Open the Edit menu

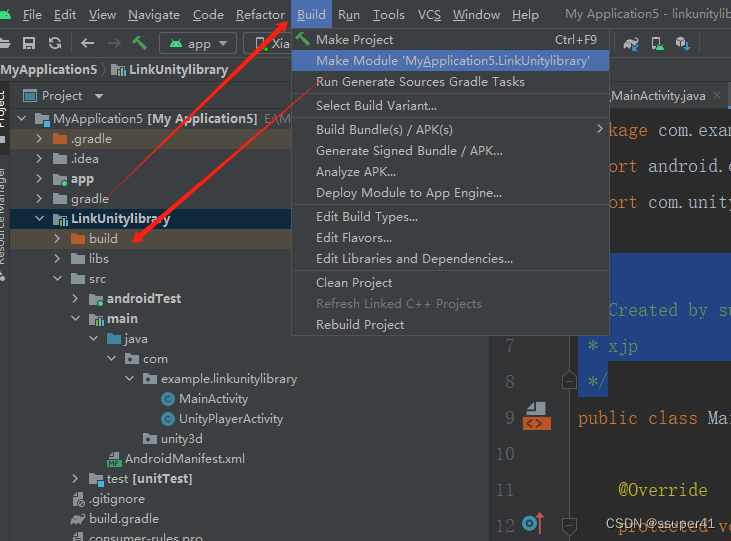pos(65,15)
